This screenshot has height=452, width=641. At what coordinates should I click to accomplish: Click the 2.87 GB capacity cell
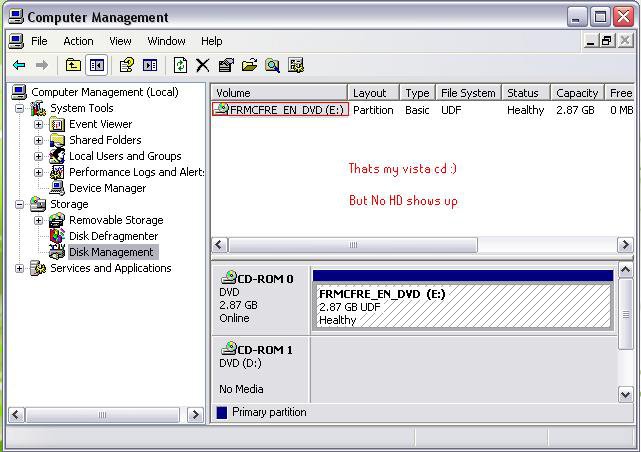[x=575, y=110]
